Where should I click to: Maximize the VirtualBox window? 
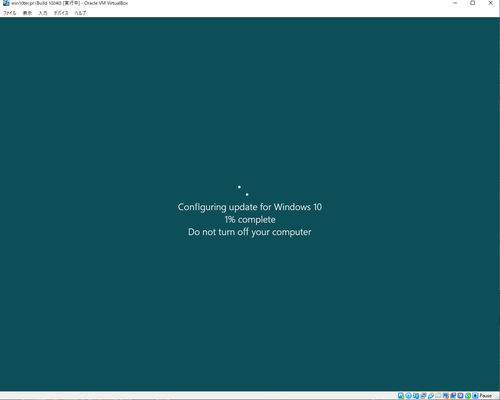point(473,3)
